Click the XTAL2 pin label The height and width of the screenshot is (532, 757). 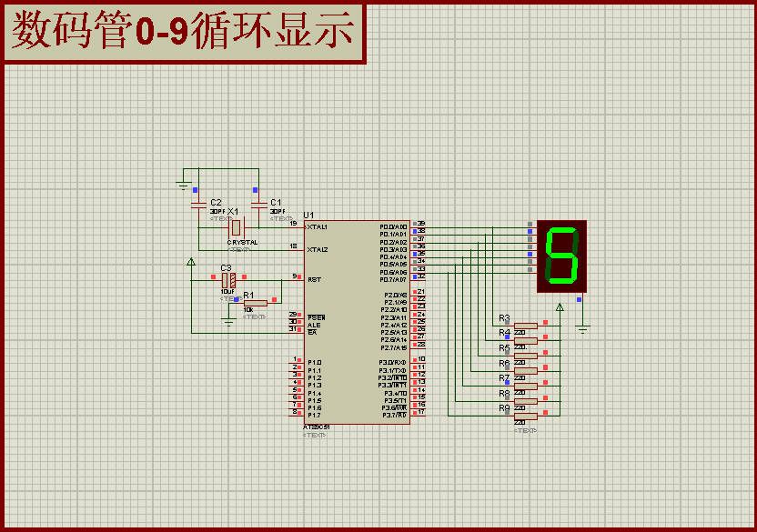click(318, 249)
